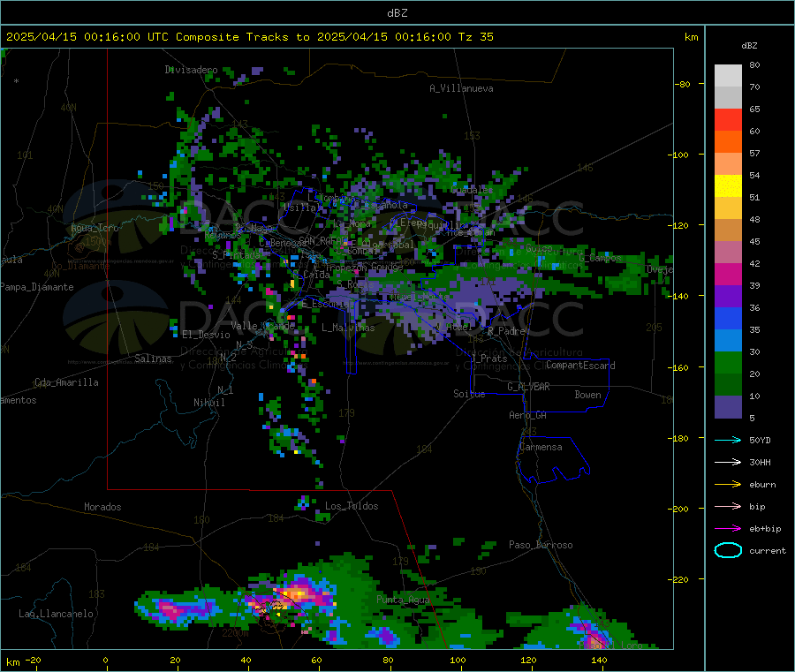Click the 'km' label at top right
The width and height of the screenshot is (795, 672).
692,37
